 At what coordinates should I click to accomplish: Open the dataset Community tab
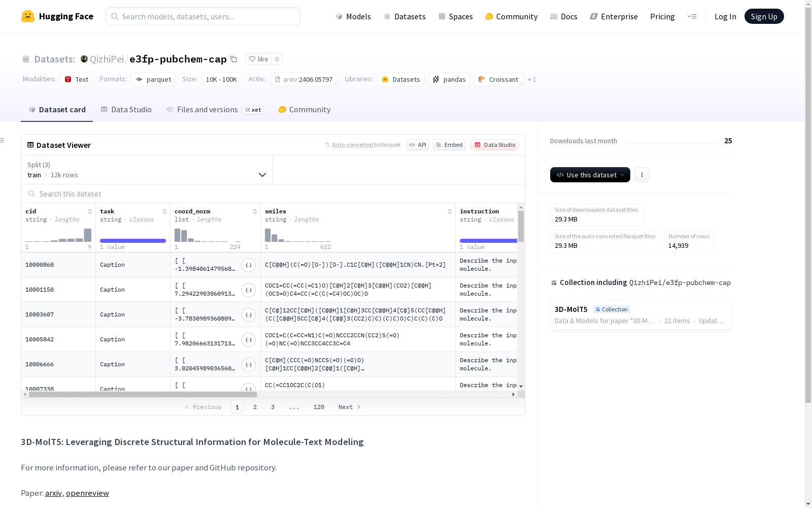pos(304,109)
